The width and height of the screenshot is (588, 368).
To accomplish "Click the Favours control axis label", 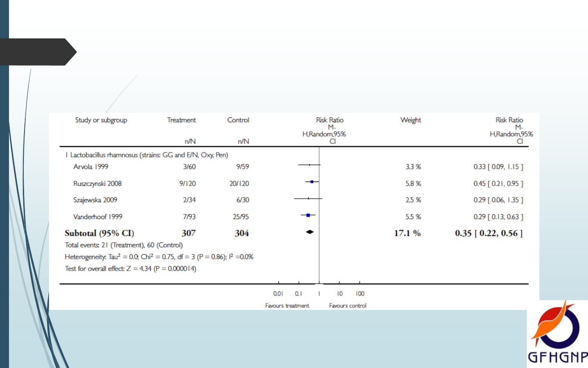I will click(x=347, y=305).
